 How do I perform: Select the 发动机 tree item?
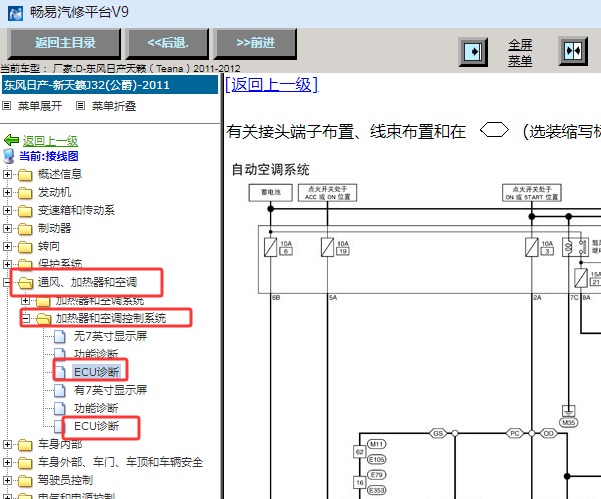click(x=54, y=192)
